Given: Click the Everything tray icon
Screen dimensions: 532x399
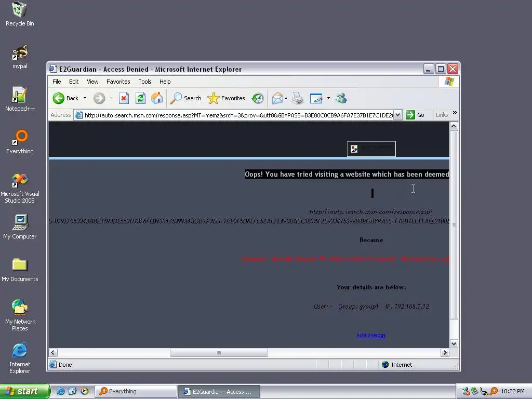Looking at the screenshot, I should coord(494,391).
